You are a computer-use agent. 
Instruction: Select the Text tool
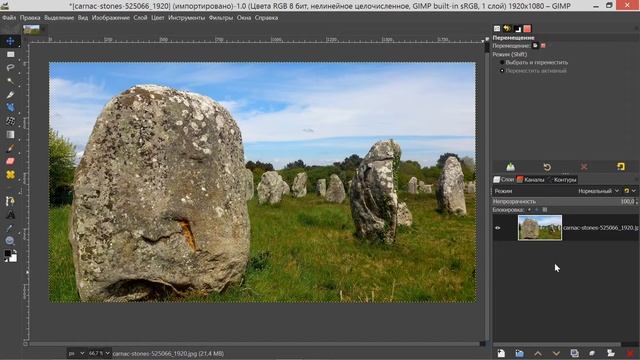(x=10, y=214)
